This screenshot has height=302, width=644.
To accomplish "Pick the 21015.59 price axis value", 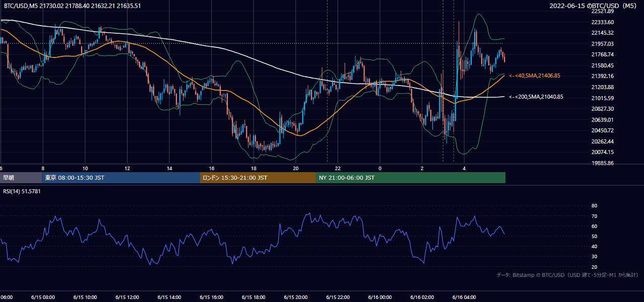I will coord(603,98).
